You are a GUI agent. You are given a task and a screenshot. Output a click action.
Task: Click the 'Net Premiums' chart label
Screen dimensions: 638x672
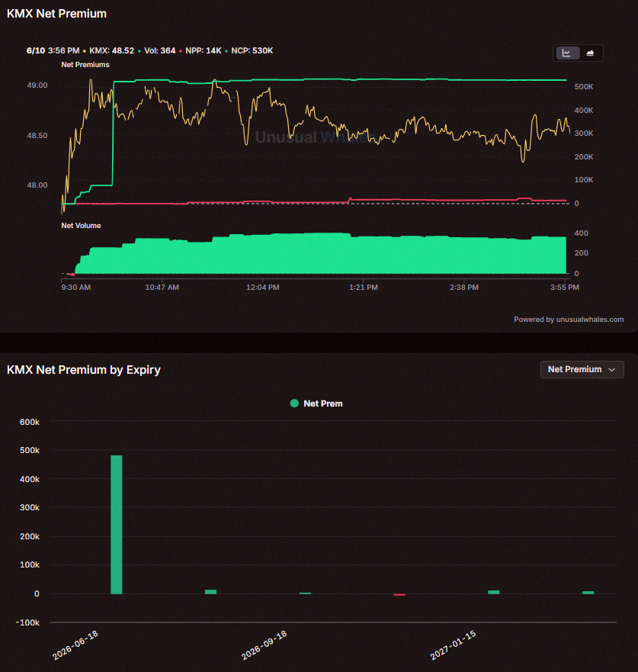(x=85, y=65)
